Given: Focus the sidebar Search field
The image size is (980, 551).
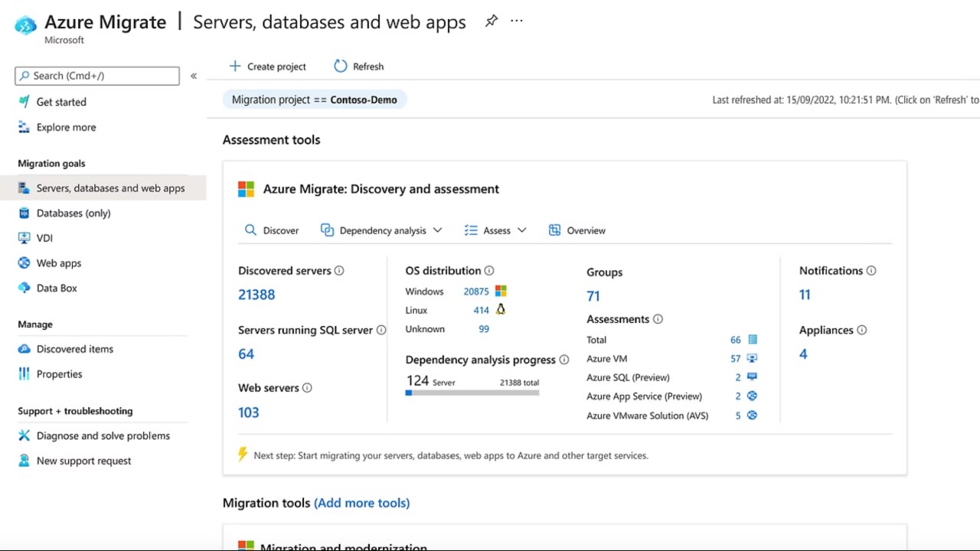Looking at the screenshot, I should point(97,76).
